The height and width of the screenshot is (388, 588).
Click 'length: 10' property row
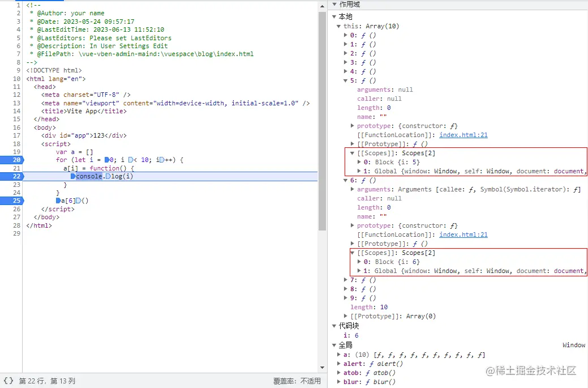pos(369,307)
